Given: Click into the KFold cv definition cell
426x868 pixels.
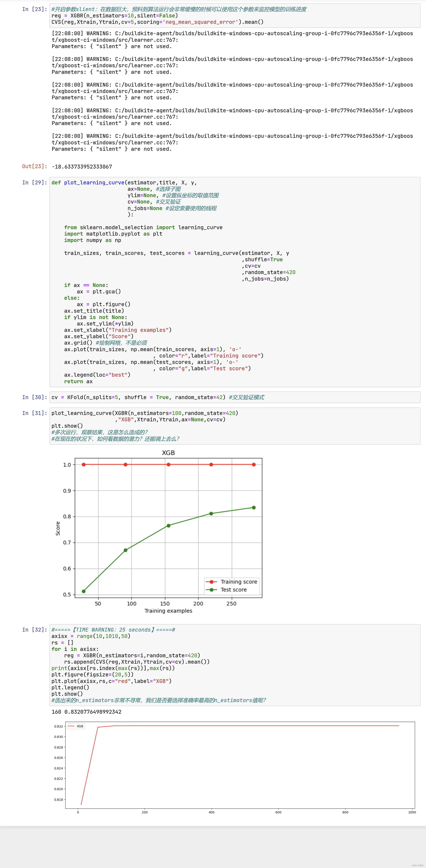Looking at the screenshot, I should [x=235, y=397].
